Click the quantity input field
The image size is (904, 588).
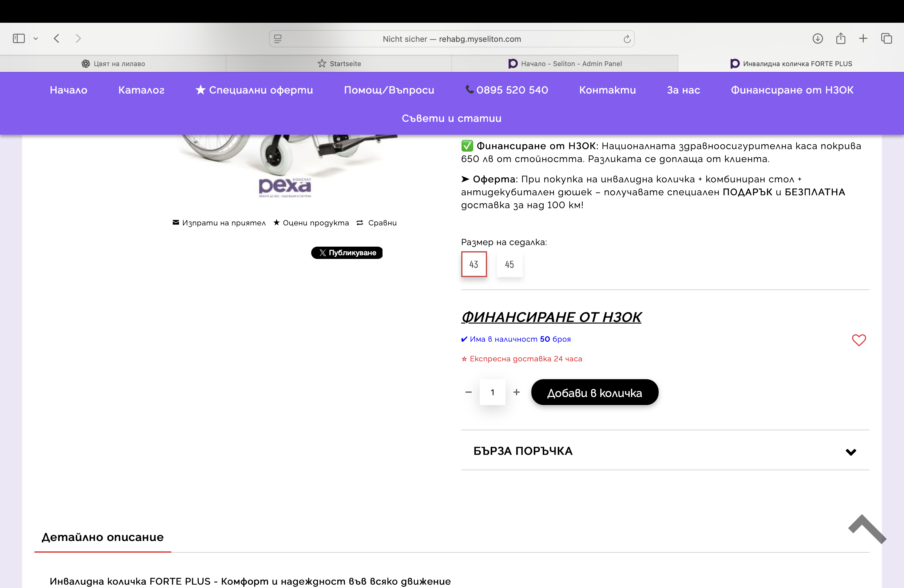[x=492, y=392]
